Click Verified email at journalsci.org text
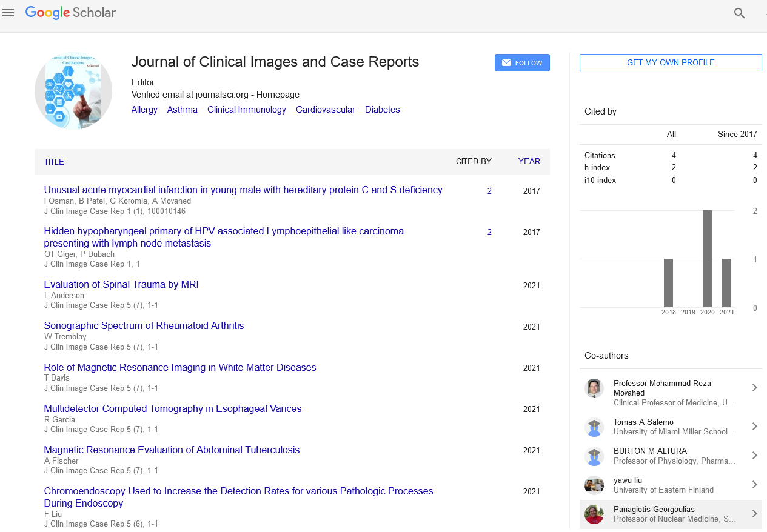This screenshot has height=532, width=767. [190, 95]
